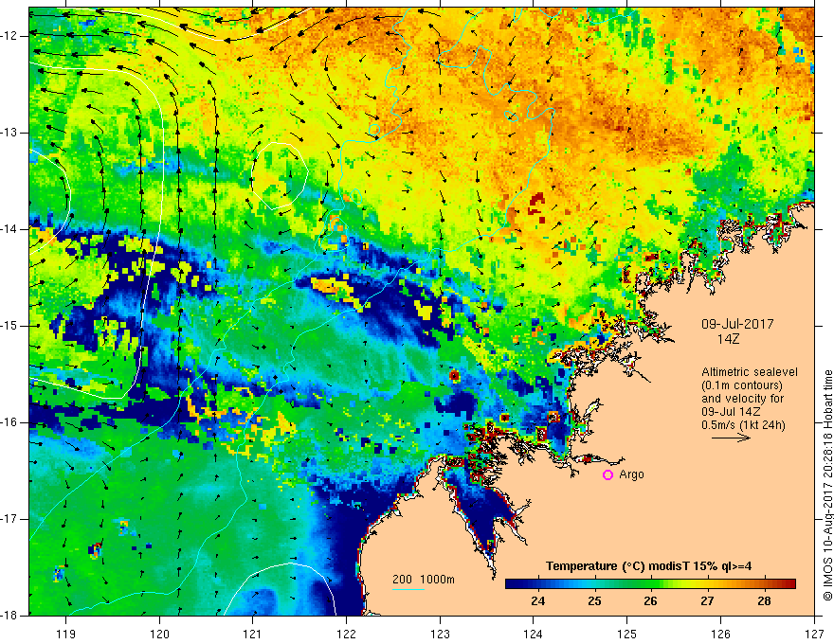Click the 'Altimetric sealevel' legend text
Viewport: 834px width, 644px height.
[x=750, y=372]
